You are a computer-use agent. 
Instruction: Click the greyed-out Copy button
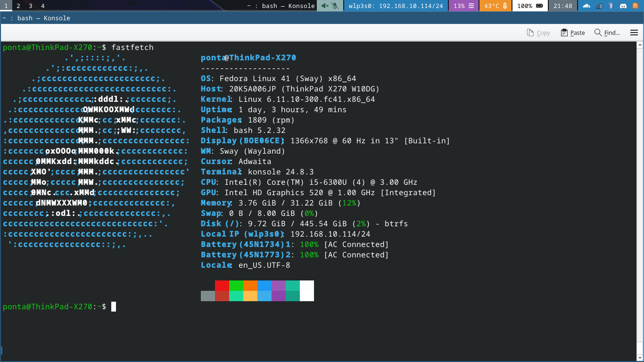(x=538, y=33)
